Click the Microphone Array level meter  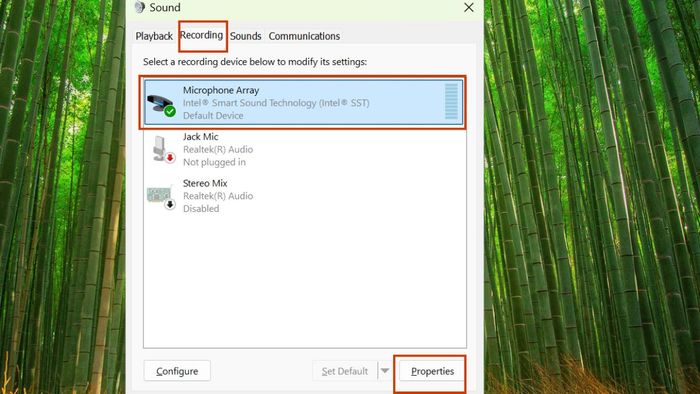click(x=451, y=102)
